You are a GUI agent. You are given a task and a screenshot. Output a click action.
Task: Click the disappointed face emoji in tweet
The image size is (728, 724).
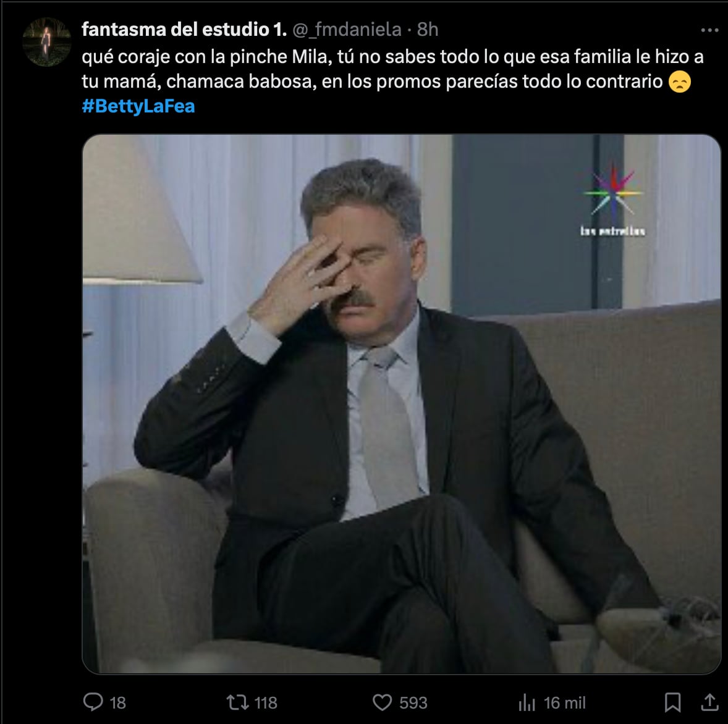click(x=679, y=82)
